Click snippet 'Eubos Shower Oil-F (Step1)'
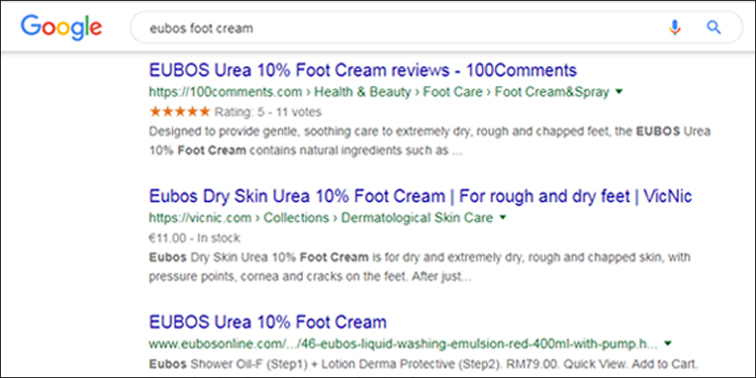Screen dimensions: 756x378 [x=423, y=363]
